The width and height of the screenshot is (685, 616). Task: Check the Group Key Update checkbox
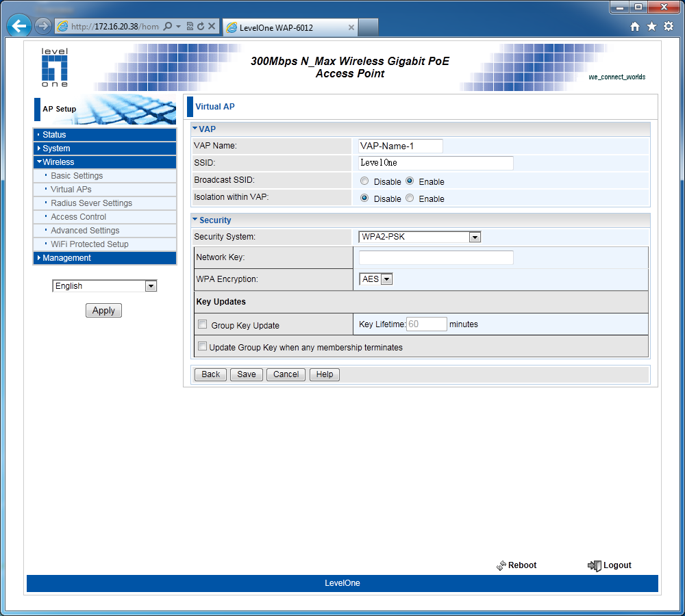tap(202, 324)
